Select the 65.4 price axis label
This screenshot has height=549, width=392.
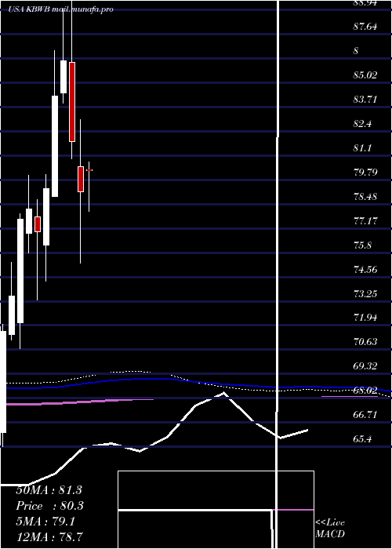pos(362,438)
